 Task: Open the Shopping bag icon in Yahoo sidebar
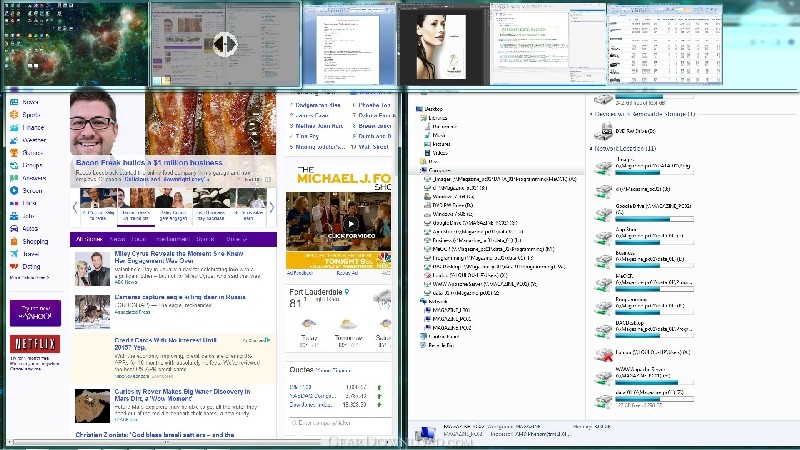(x=14, y=241)
